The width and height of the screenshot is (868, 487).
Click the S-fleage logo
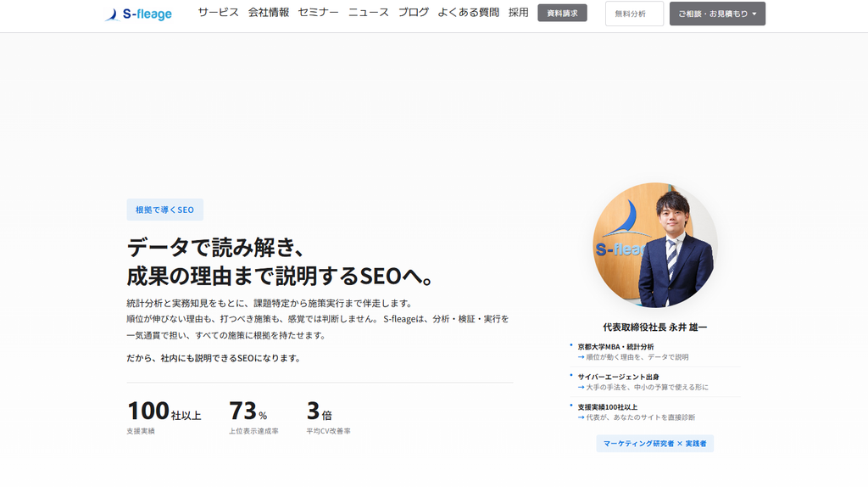(x=138, y=14)
